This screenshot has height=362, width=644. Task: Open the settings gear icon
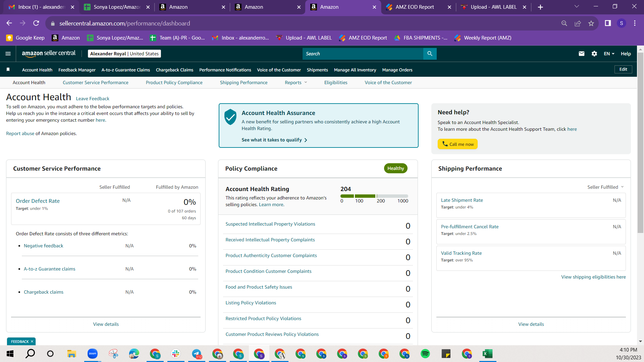[x=594, y=54]
